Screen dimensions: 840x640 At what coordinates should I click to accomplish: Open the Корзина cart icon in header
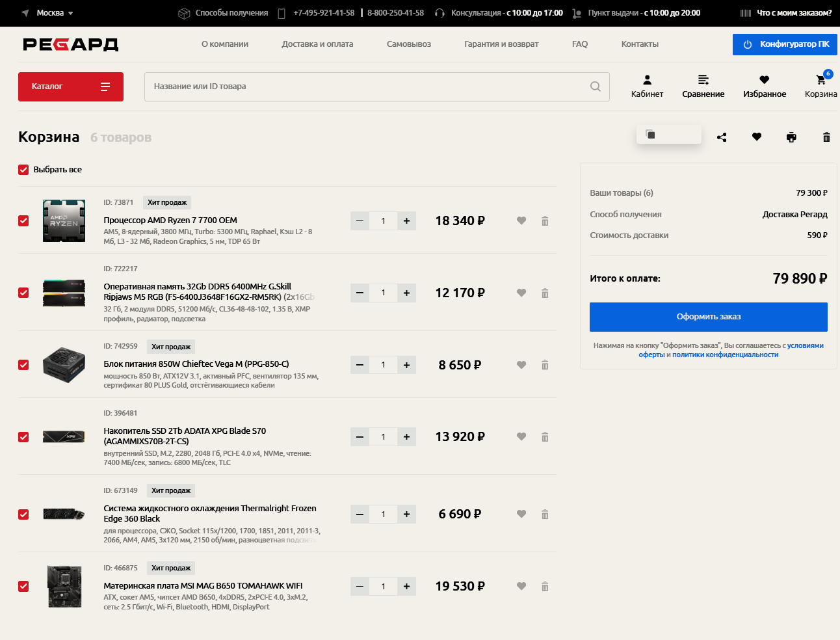(x=820, y=86)
